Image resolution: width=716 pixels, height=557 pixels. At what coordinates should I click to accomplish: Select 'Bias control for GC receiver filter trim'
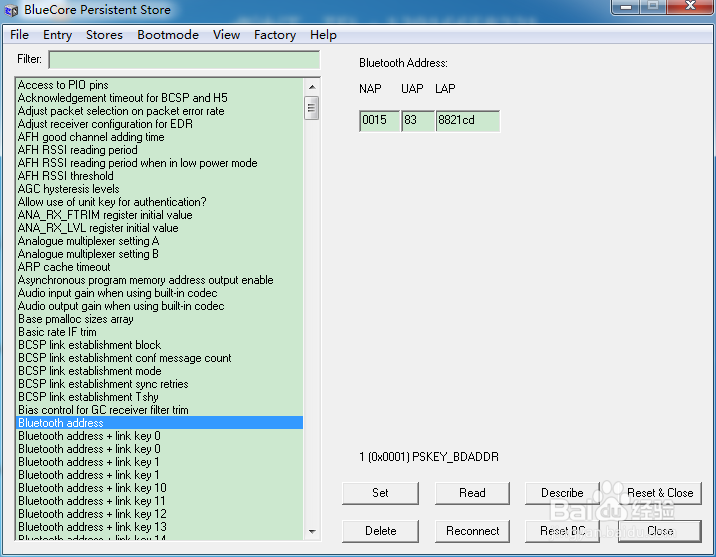(x=160, y=410)
